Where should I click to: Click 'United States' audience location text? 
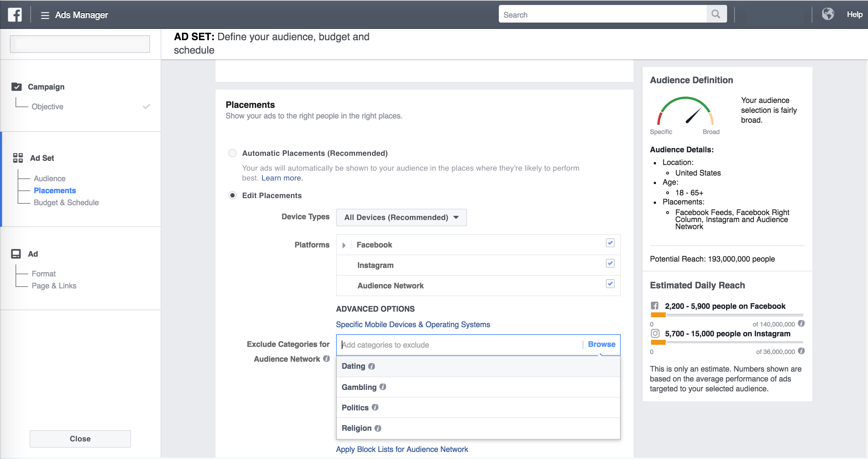point(698,173)
